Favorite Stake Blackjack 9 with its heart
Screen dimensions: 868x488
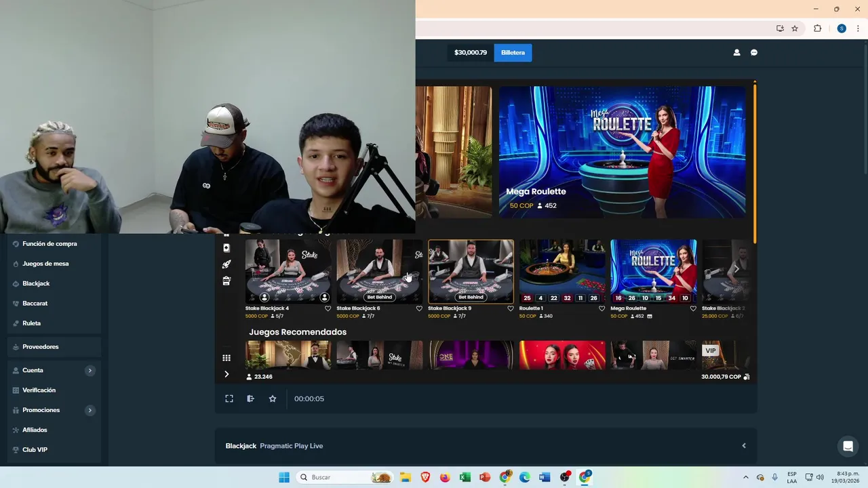coord(511,308)
